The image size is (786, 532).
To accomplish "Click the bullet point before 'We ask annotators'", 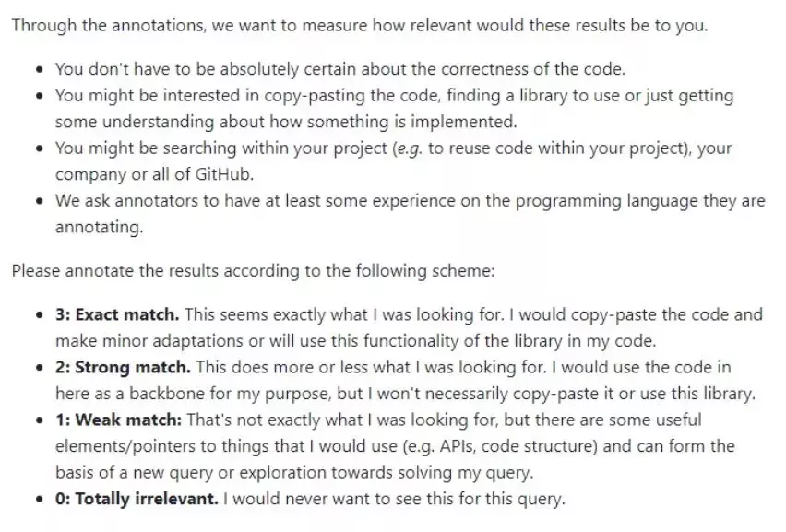I will click(x=40, y=201).
